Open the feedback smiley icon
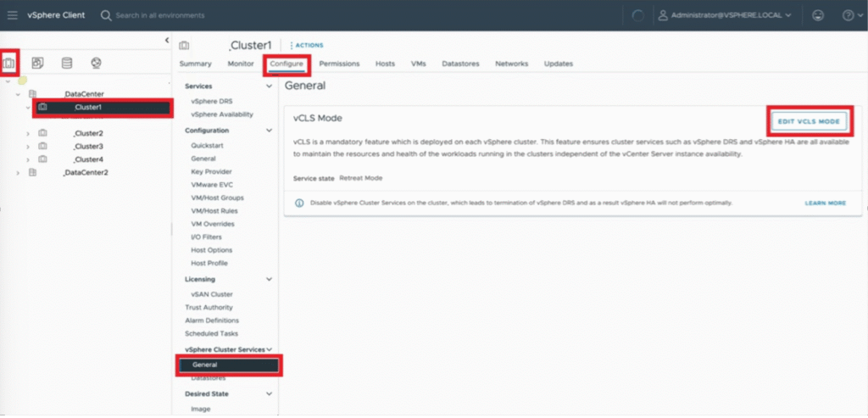The width and height of the screenshot is (868, 418). coord(817,15)
